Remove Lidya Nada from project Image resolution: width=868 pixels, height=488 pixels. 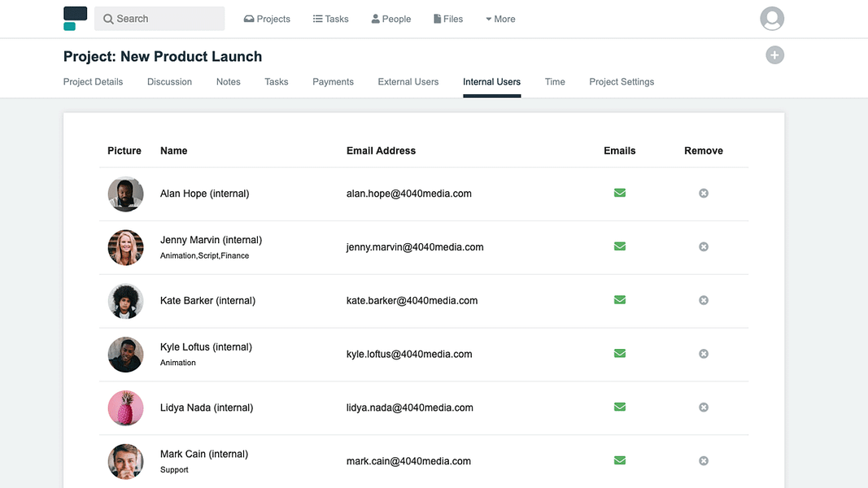click(703, 407)
